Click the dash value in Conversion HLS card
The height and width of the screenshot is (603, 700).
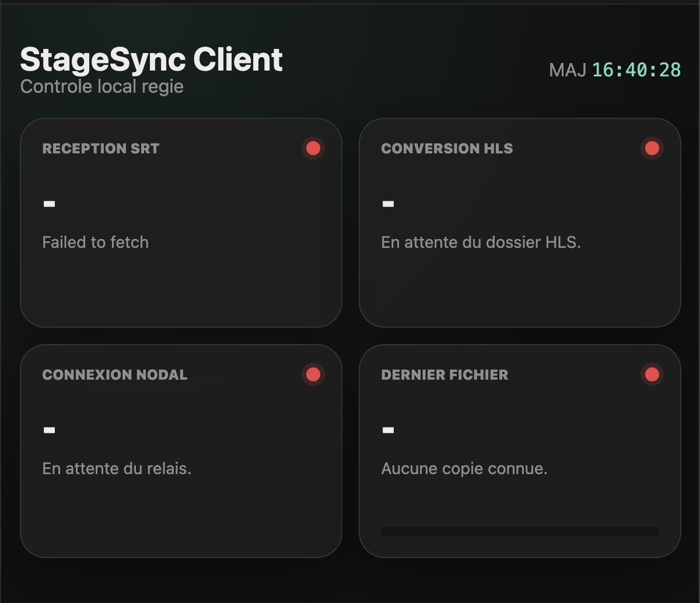click(388, 204)
